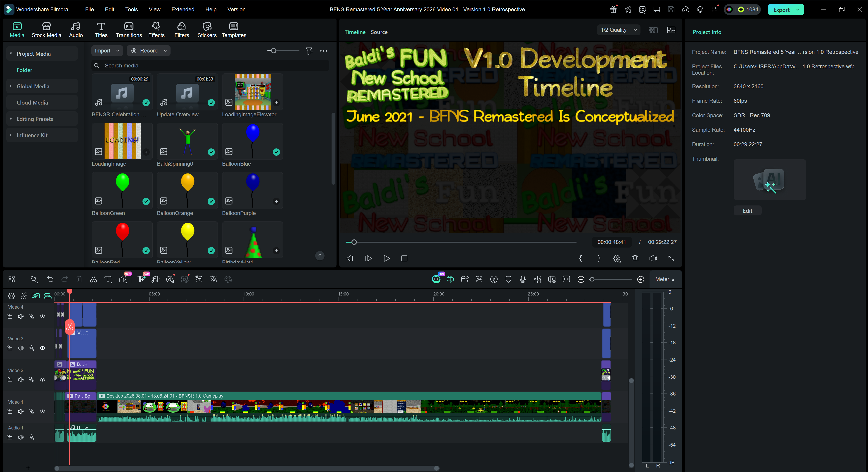Click the thumbnail Edit button
Viewport: 868px width, 472px height.
click(x=747, y=211)
